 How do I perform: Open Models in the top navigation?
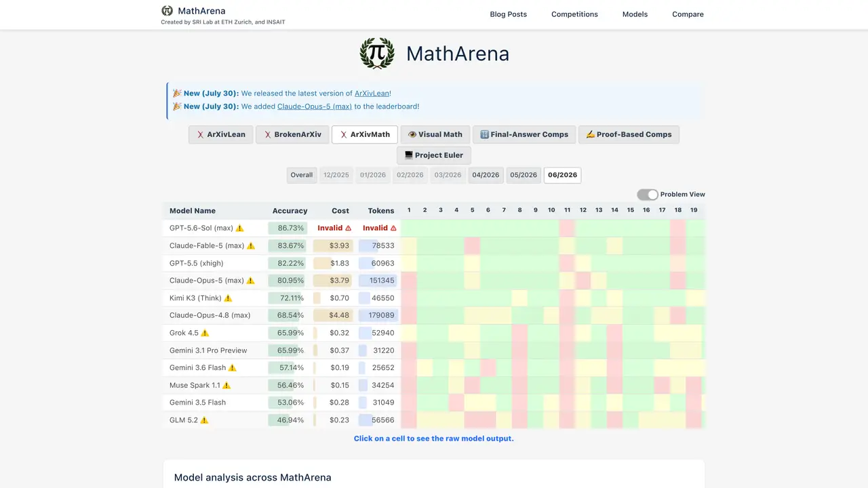point(635,14)
